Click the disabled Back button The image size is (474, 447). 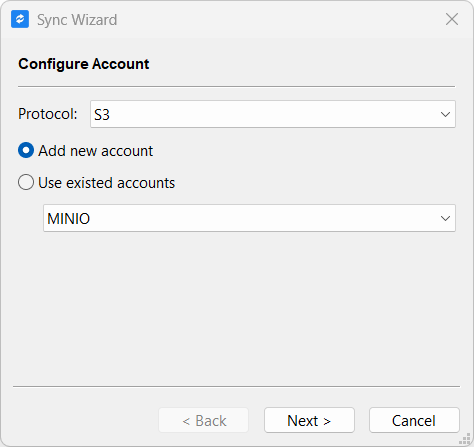[204, 420]
